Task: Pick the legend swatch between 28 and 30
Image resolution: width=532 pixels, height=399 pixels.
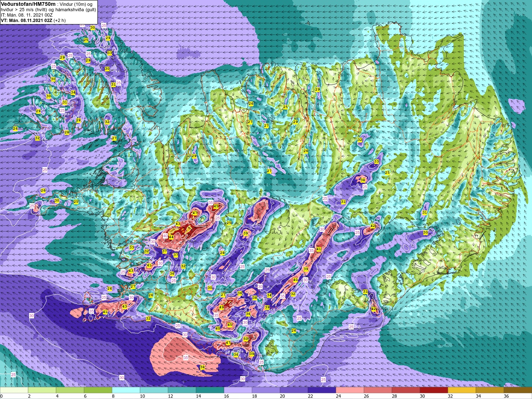Action: (406, 390)
